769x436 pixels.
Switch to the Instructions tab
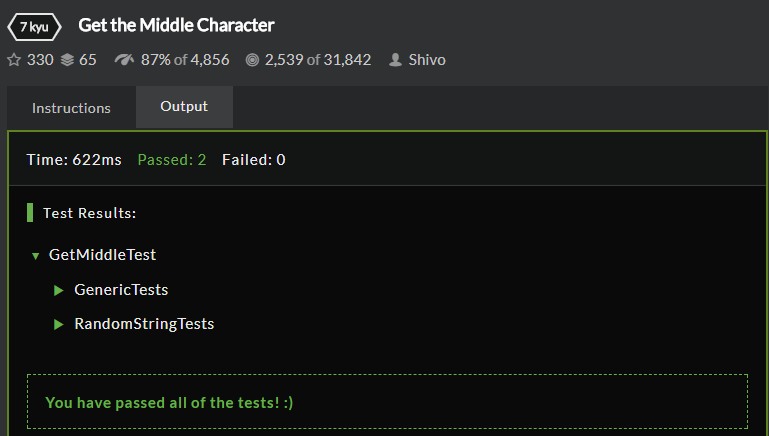coord(71,108)
